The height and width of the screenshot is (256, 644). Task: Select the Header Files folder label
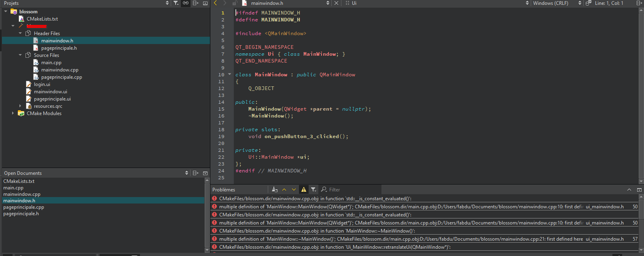pos(47,34)
